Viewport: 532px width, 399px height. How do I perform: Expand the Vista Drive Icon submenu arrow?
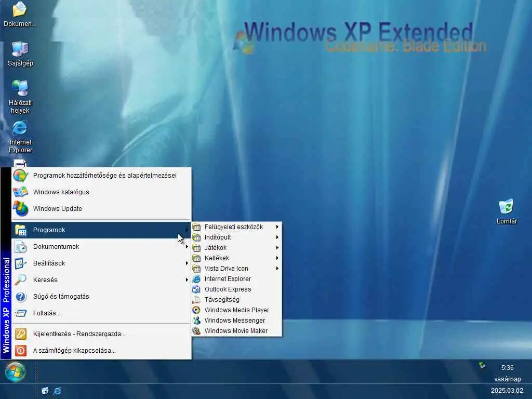(x=277, y=269)
